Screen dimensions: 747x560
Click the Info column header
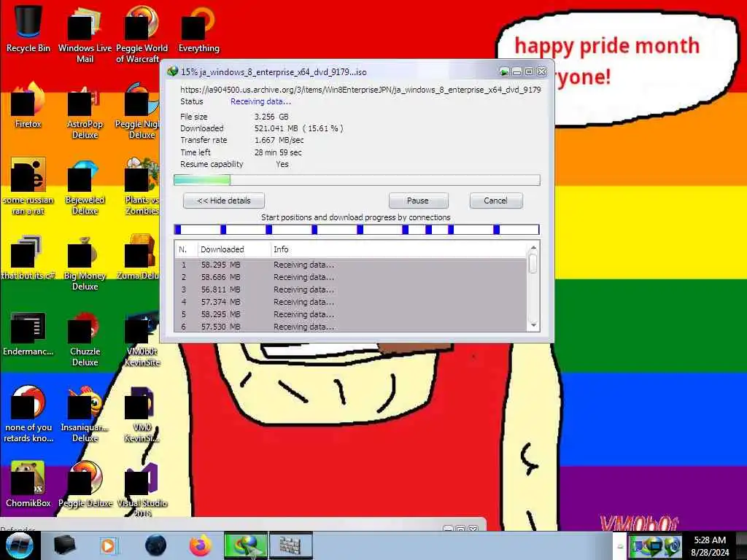pos(399,249)
